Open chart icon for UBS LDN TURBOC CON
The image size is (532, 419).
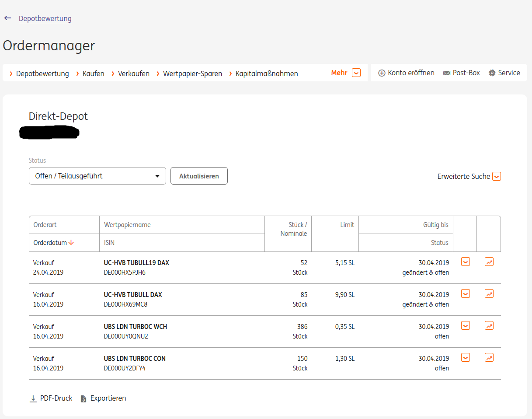pyautogui.click(x=489, y=358)
